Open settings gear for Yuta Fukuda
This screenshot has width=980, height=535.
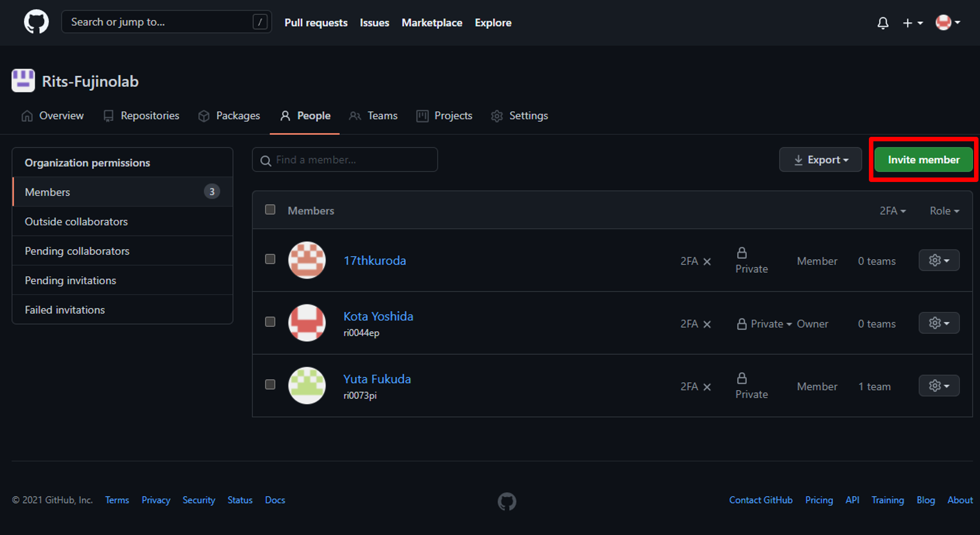click(938, 385)
